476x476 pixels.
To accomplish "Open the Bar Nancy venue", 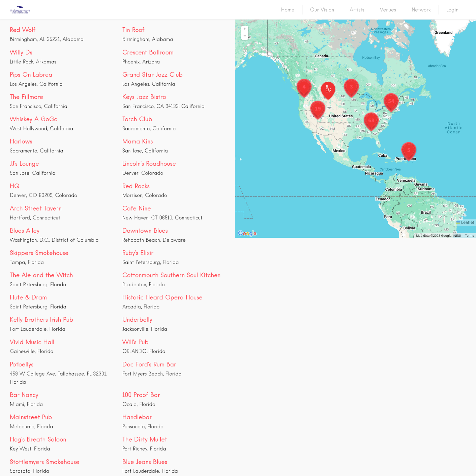I will [24, 395].
